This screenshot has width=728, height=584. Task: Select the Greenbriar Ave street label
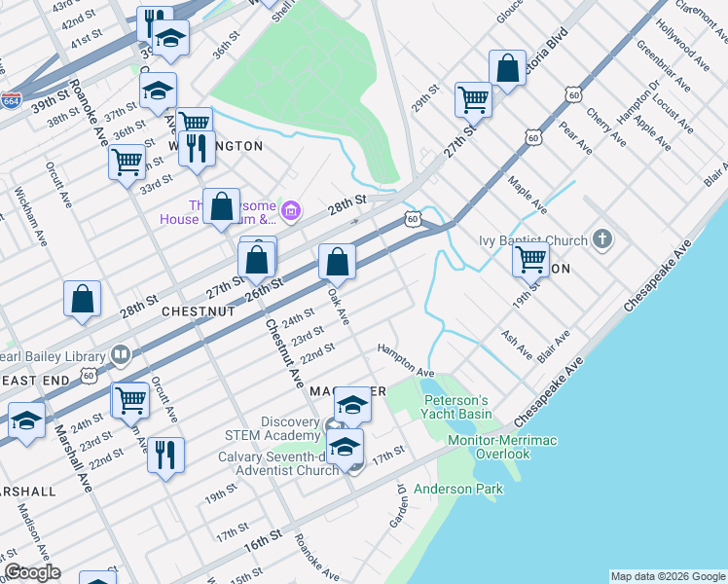pyautogui.click(x=663, y=65)
